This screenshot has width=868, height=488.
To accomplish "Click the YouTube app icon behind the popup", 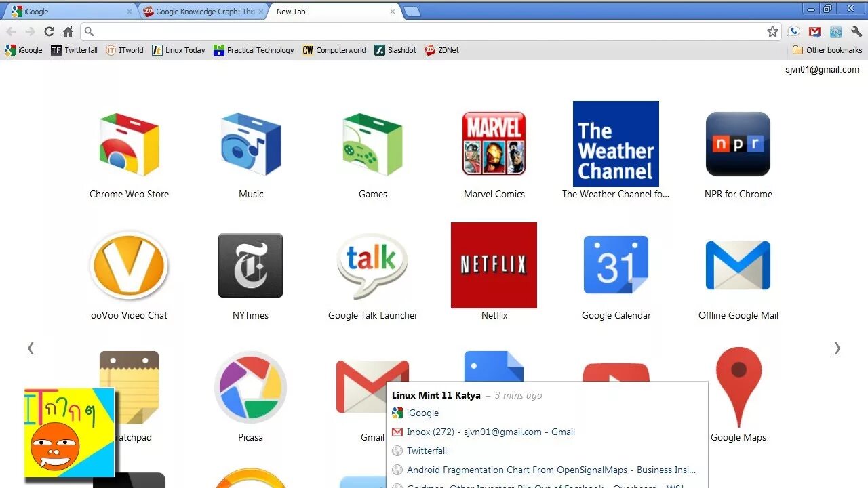I will click(616, 372).
